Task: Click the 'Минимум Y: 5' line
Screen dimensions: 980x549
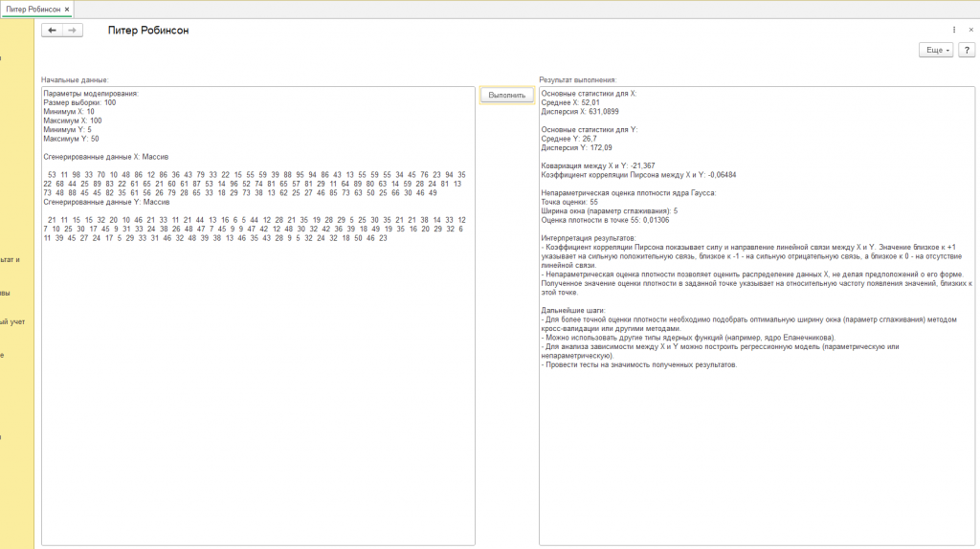Action: (x=67, y=130)
